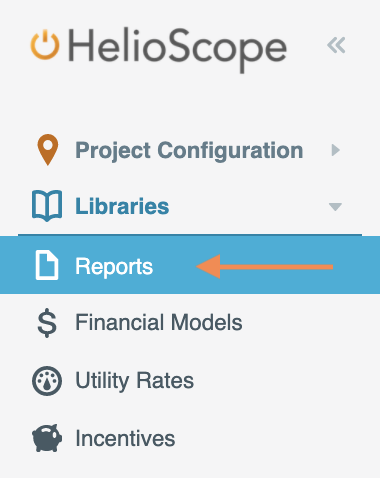Click the Utility Rates gauge icon
The image size is (380, 478).
coord(47,381)
